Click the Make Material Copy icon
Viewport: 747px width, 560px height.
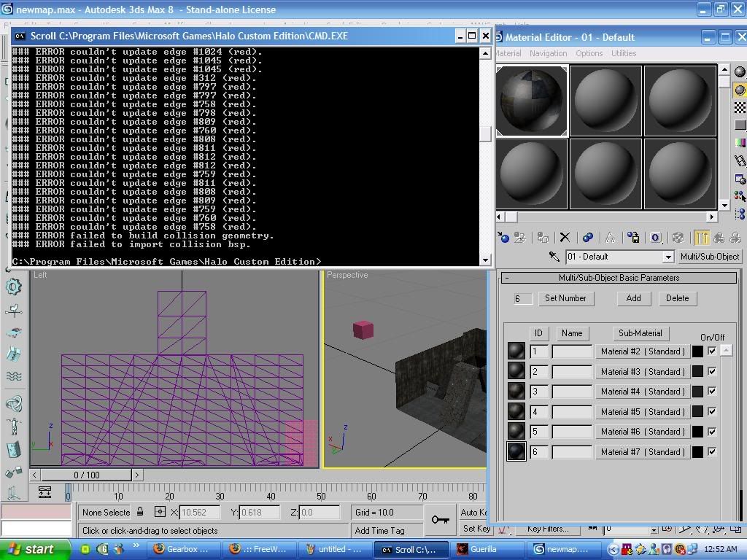pos(588,237)
